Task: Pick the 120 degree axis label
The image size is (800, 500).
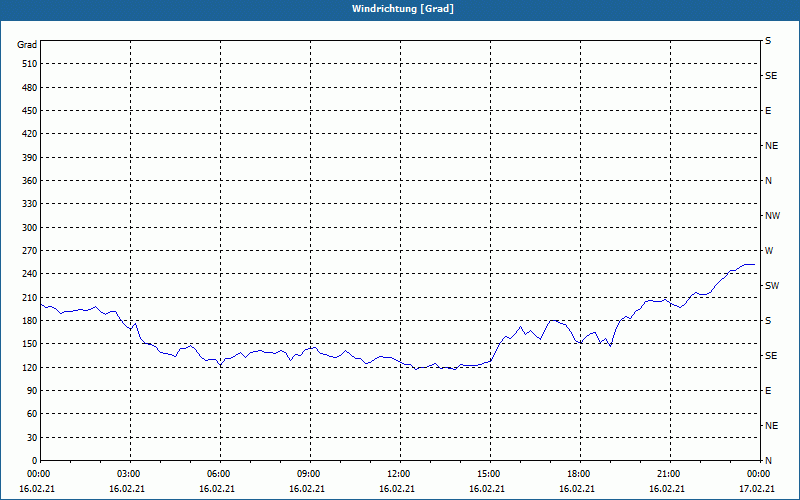Action: [30, 367]
